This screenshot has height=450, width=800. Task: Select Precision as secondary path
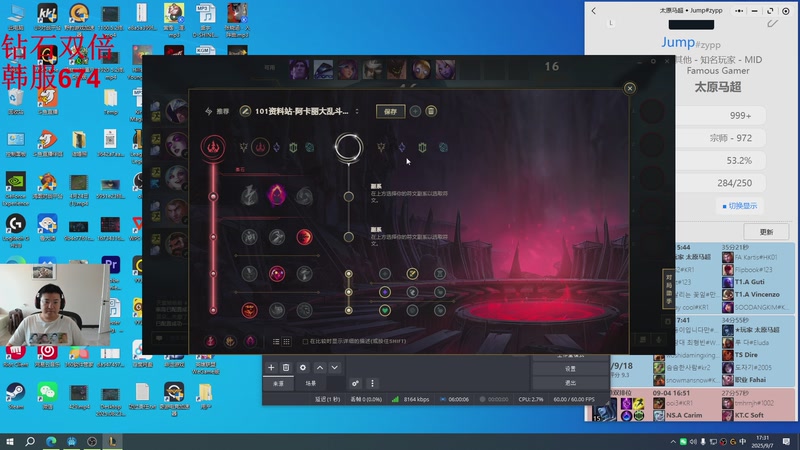[x=381, y=147]
